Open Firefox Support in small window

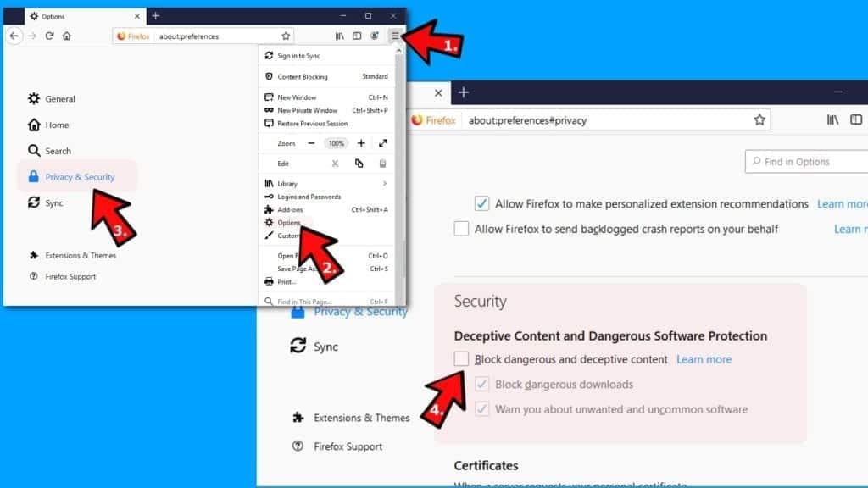tap(63, 276)
